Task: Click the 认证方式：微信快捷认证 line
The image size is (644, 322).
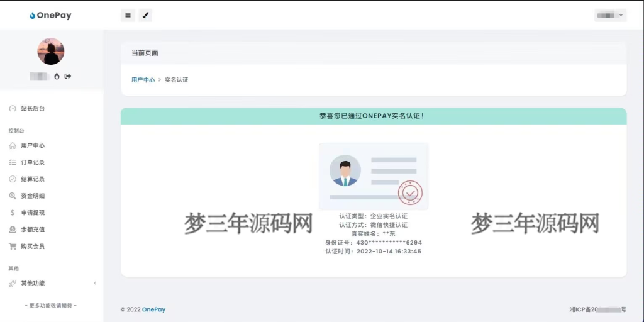Action: pyautogui.click(x=374, y=225)
